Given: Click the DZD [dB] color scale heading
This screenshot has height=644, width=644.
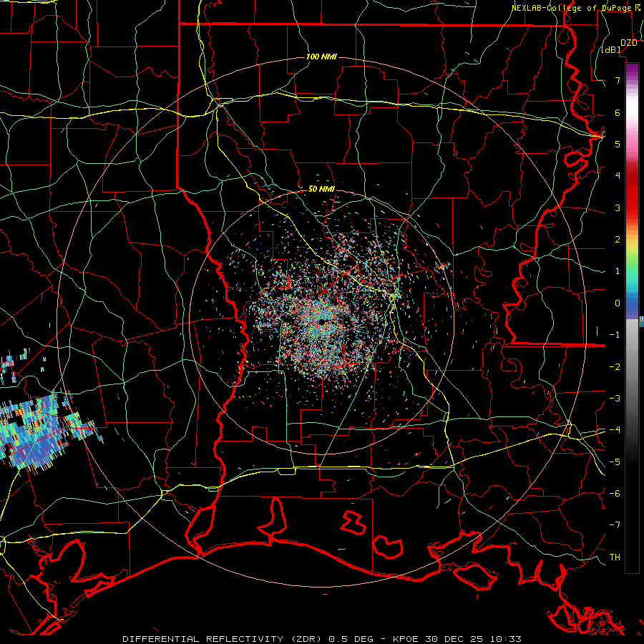Looking at the screenshot, I should coord(618,46).
